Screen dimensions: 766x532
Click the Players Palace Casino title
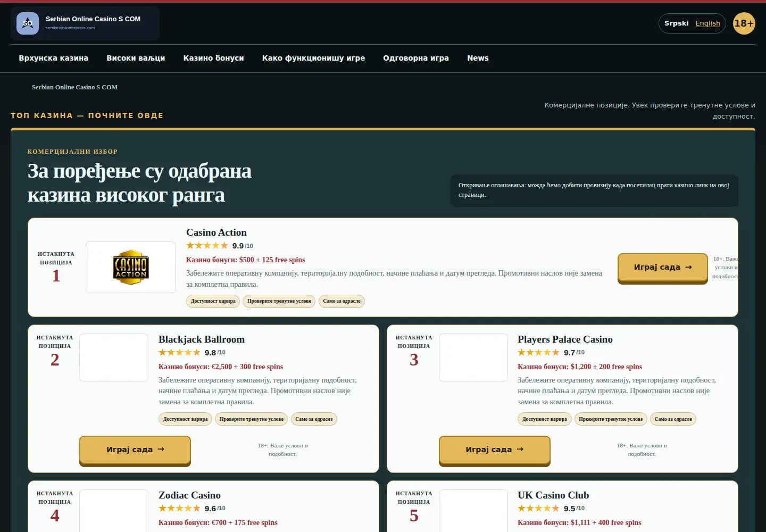coord(565,339)
